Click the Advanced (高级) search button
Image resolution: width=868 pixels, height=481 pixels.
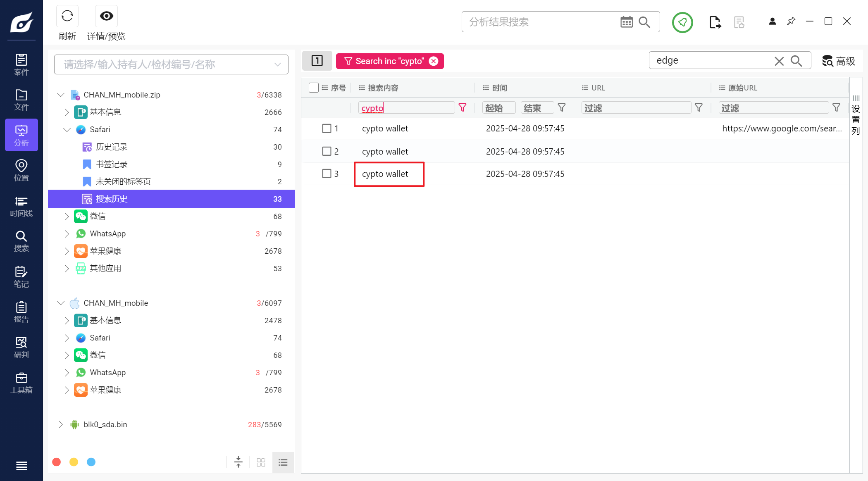pyautogui.click(x=838, y=61)
